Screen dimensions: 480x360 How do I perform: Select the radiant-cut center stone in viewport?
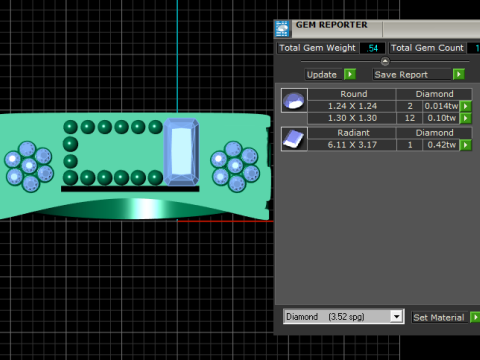click(181, 152)
